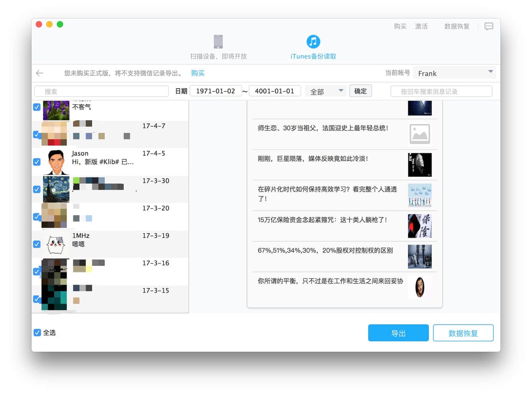Click the iTunes backup music note icon

(x=313, y=41)
